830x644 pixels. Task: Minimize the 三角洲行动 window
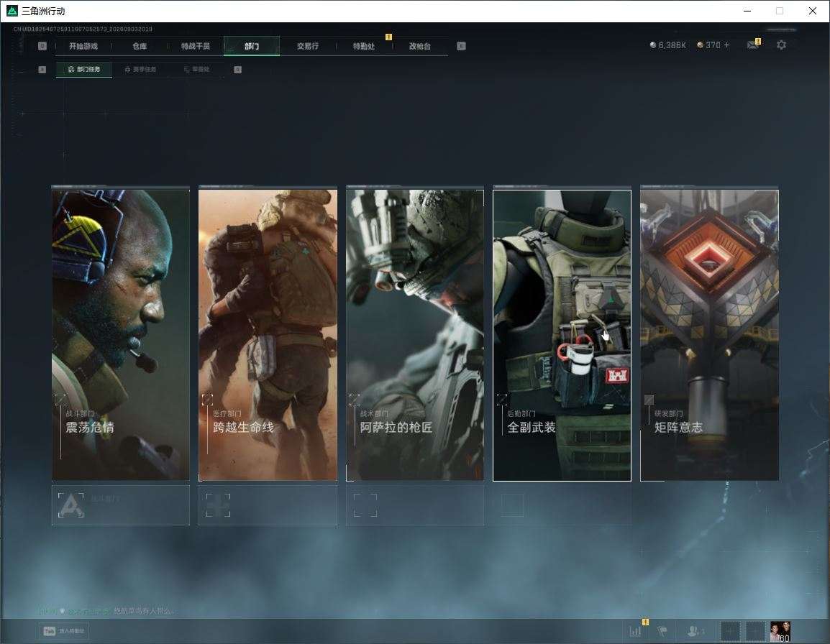[x=747, y=11]
